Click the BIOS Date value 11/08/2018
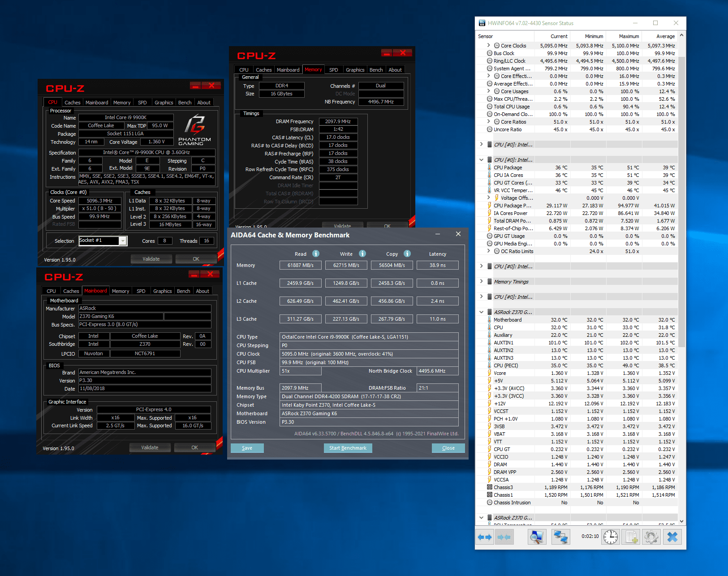 pyautogui.click(x=145, y=389)
